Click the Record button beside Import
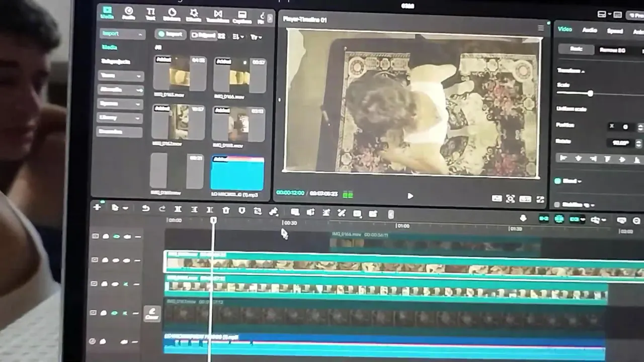Viewport: 644px width, 362px height. [x=203, y=35]
